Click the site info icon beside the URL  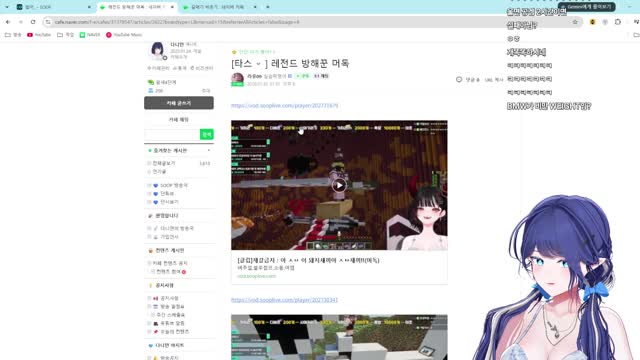[x=48, y=22]
